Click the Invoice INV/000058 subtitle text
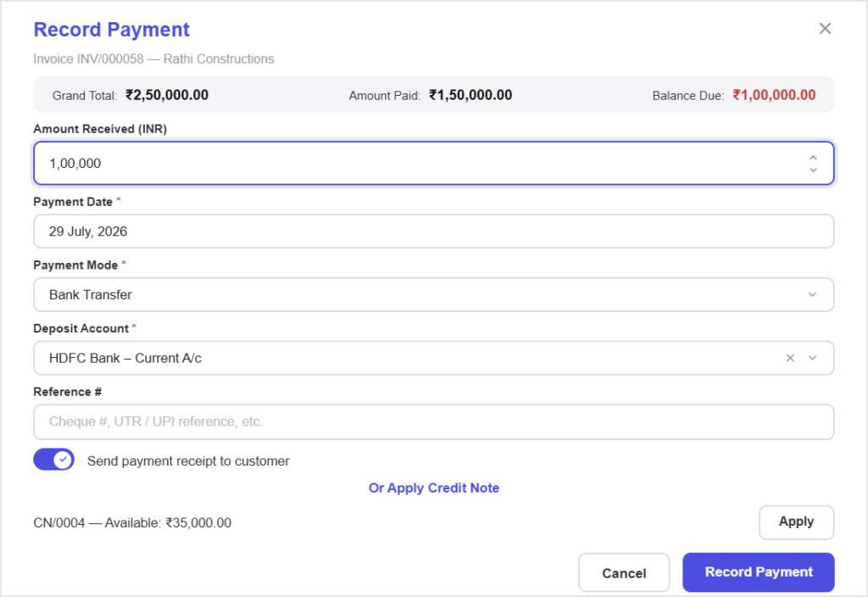Viewport: 868px width, 597px height. click(153, 59)
